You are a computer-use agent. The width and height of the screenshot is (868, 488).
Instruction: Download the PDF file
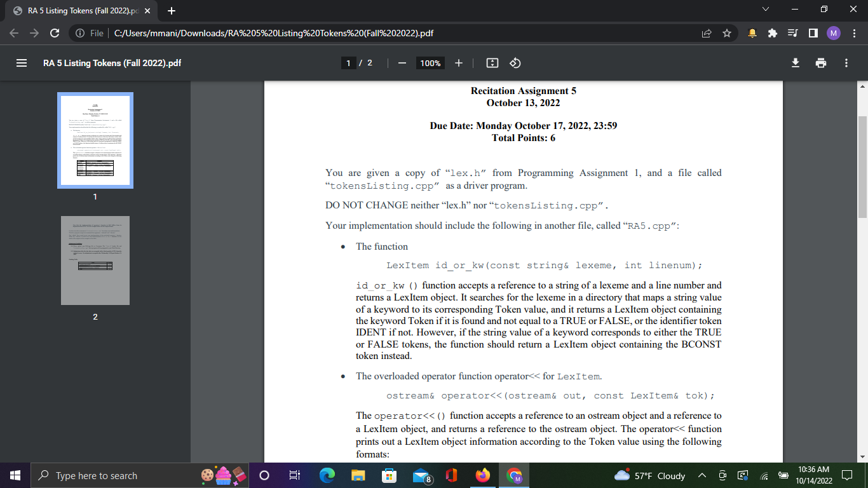click(x=796, y=63)
